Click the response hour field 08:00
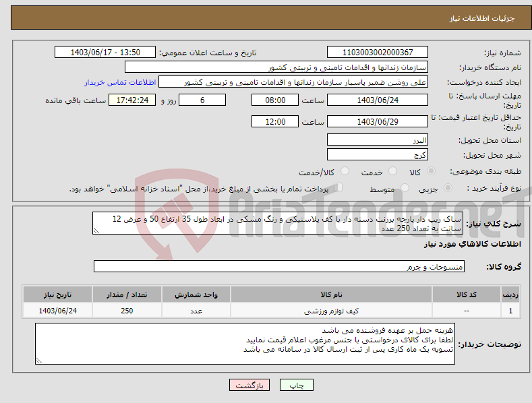The height and width of the screenshot is (403, 532). tap(275, 100)
